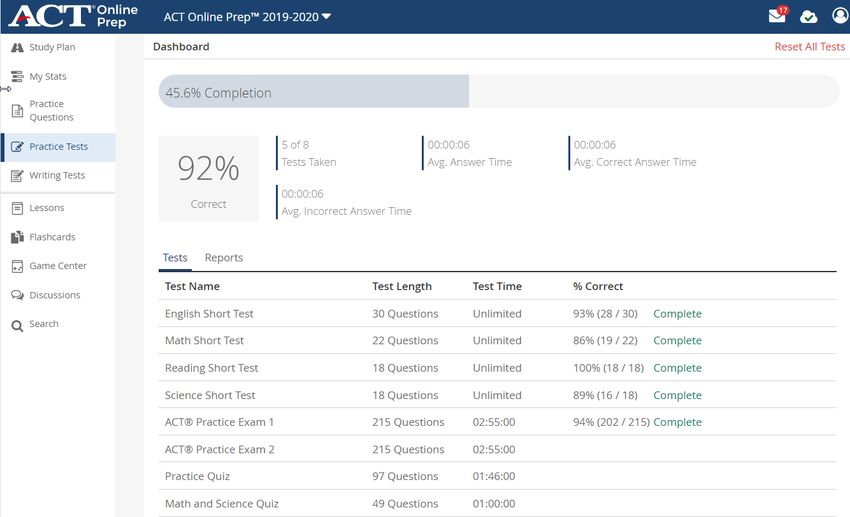Open the Math Short Test row
850x517 pixels.
(x=497, y=341)
